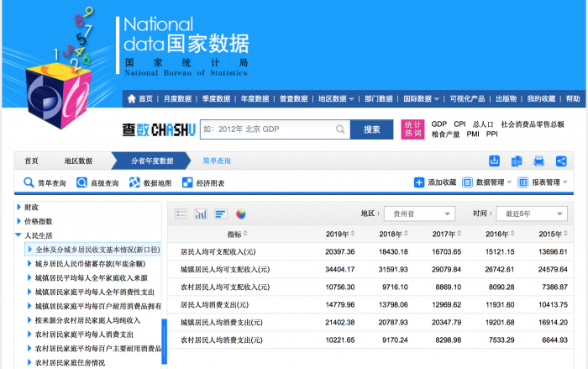588x369 pixels.
Task: Open the 地区 region dropdown showing 贵州省
Action: point(418,213)
